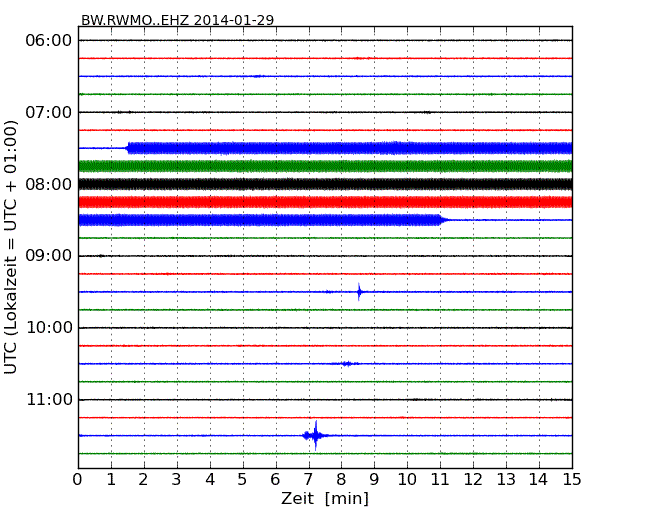The image size is (650, 520).
Task: Click the 10:00 y-axis time label
Action: tap(49, 328)
